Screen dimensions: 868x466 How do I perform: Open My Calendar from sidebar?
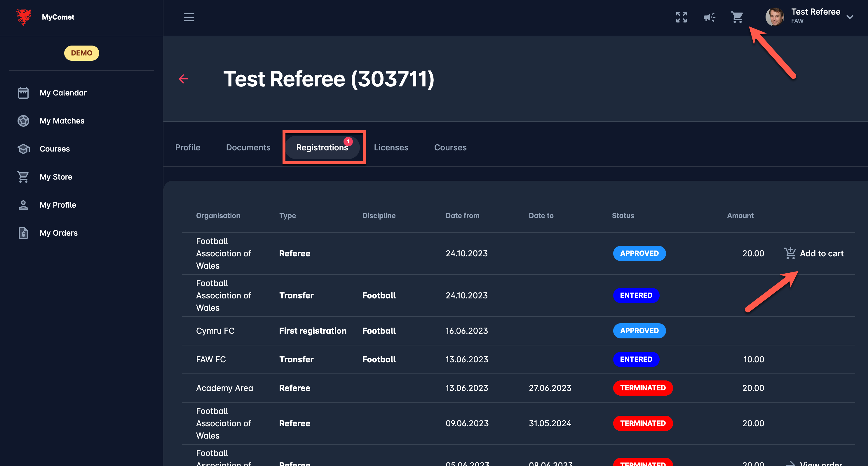[x=63, y=93]
